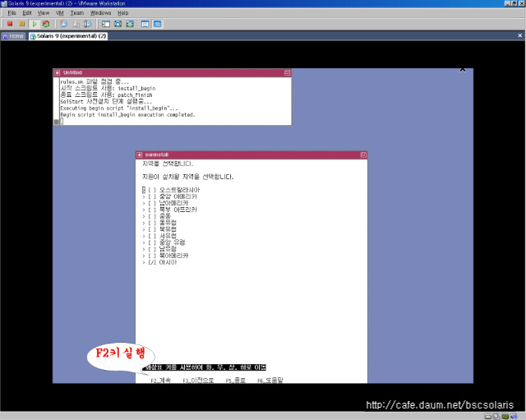
Task: Expand the 남아메리카 region arrow
Action: click(144, 203)
